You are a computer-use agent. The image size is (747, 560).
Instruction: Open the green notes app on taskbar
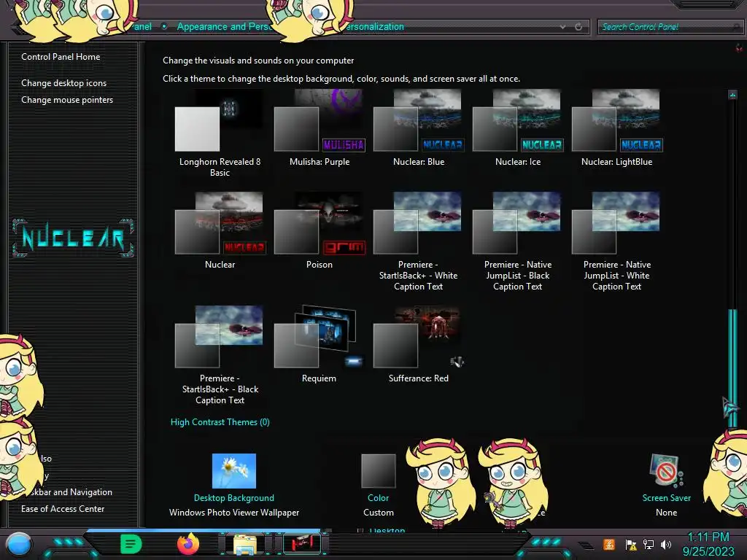tap(131, 544)
